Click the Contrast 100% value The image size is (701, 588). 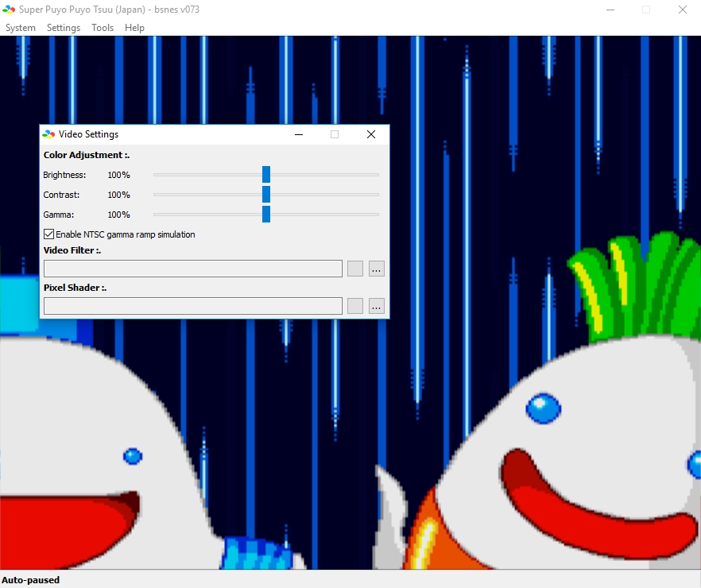tap(119, 195)
